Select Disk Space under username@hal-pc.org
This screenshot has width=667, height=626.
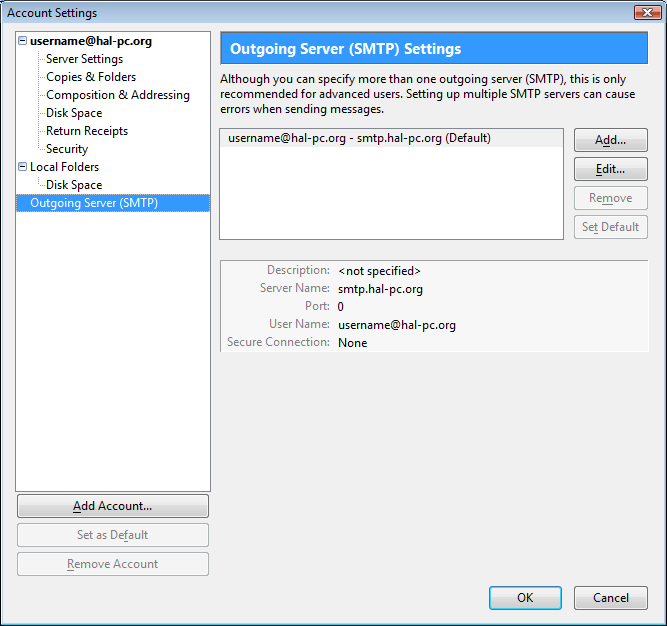[74, 113]
